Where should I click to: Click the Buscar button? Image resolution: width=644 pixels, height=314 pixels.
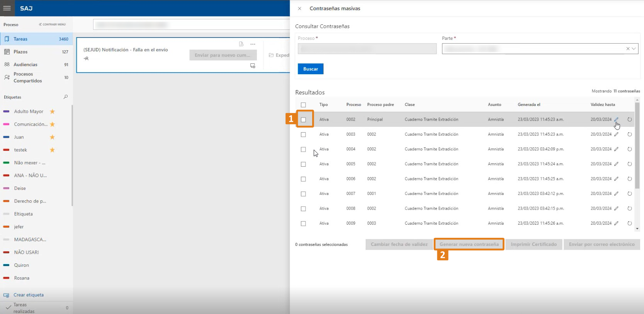pos(311,69)
